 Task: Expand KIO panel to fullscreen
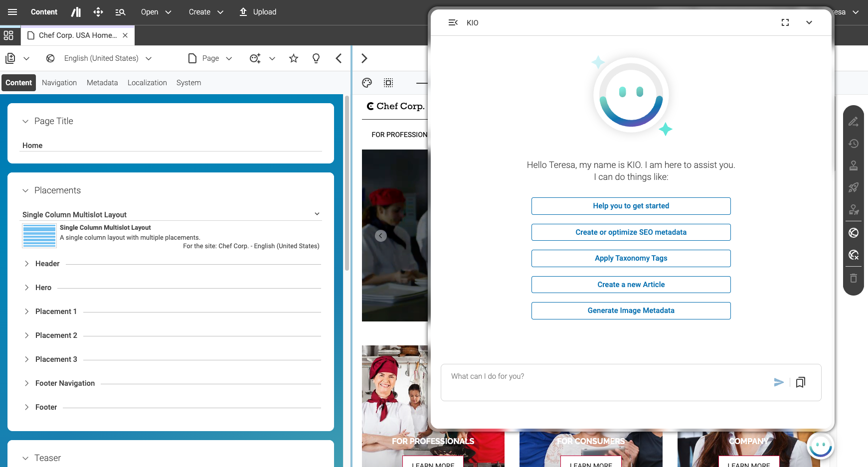(x=785, y=22)
